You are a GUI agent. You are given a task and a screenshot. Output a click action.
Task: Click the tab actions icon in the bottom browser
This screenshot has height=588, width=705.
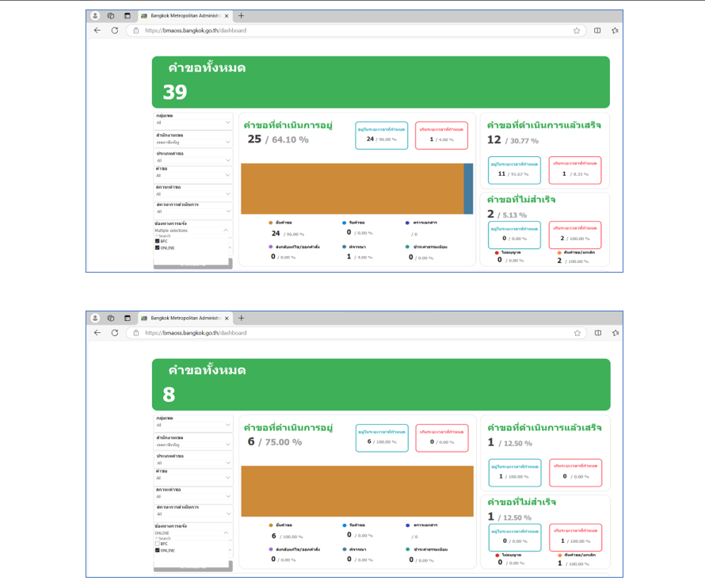(x=127, y=318)
